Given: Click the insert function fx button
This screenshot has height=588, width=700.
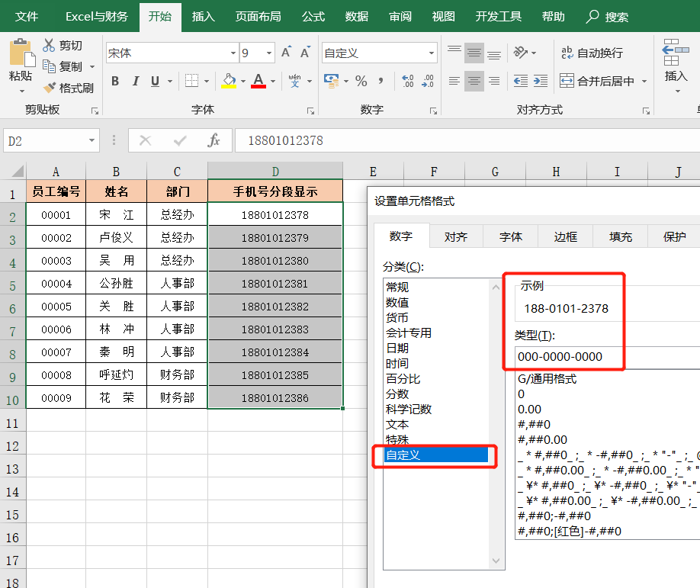Looking at the screenshot, I should (214, 140).
